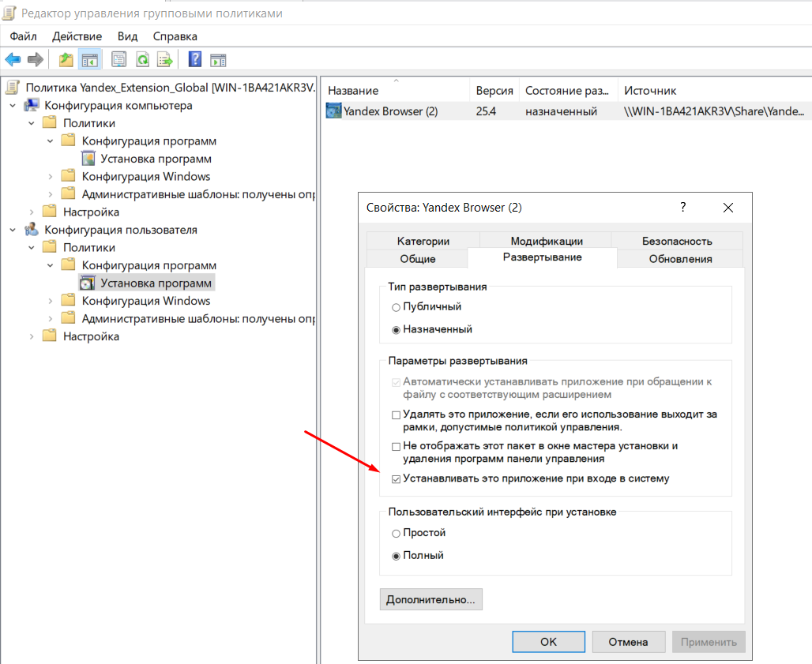Choose the 'Простой' user interface radio button
This screenshot has width=812, height=664.
pos(397,534)
